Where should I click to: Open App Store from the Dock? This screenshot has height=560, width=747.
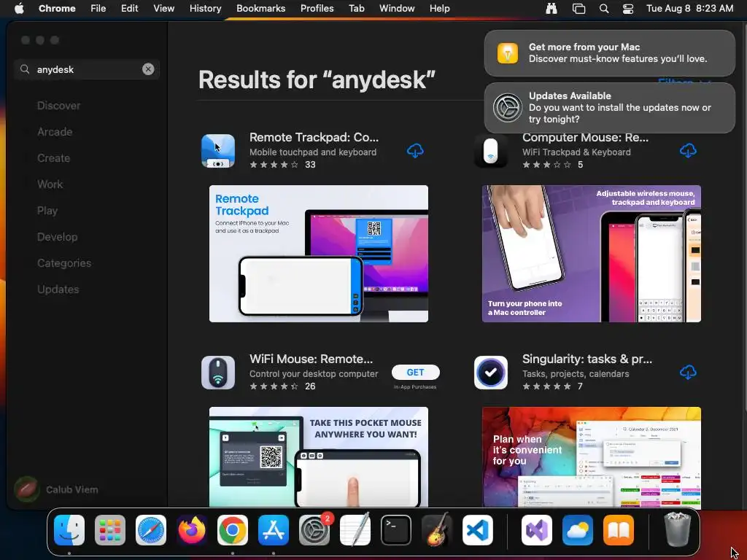274,530
